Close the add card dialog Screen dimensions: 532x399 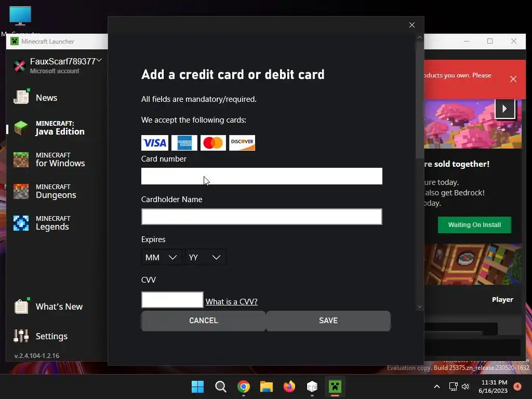(411, 25)
